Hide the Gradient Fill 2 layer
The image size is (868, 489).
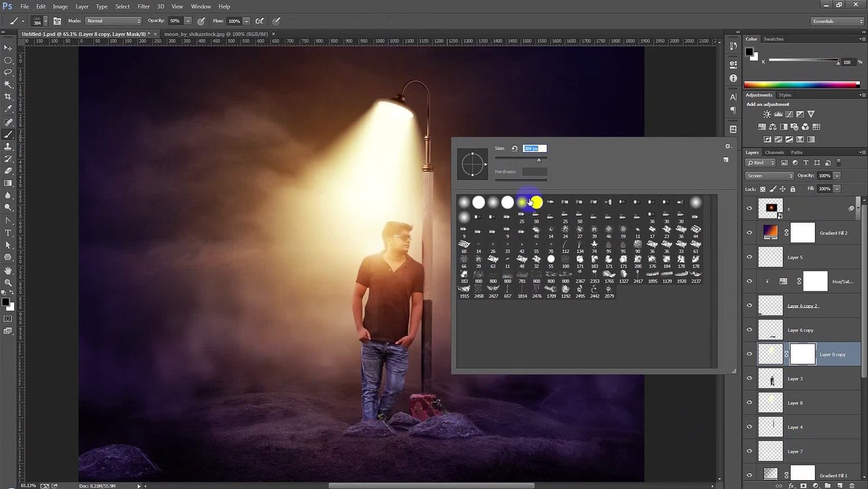pos(749,232)
